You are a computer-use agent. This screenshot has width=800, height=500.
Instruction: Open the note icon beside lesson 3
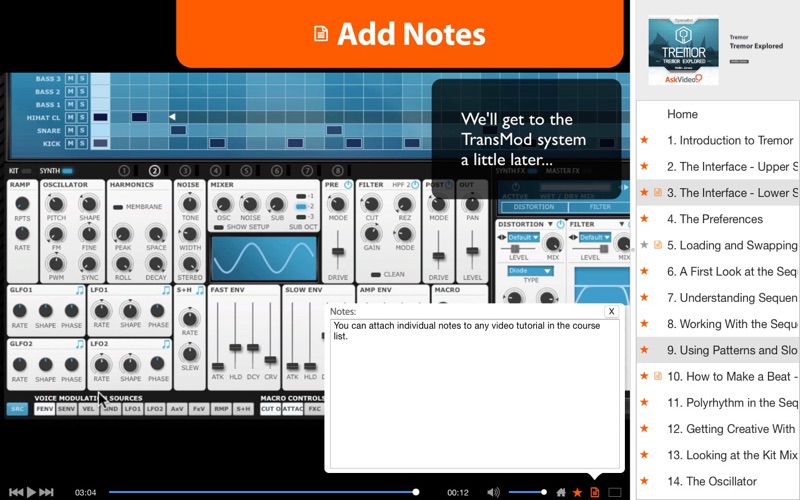coord(658,192)
